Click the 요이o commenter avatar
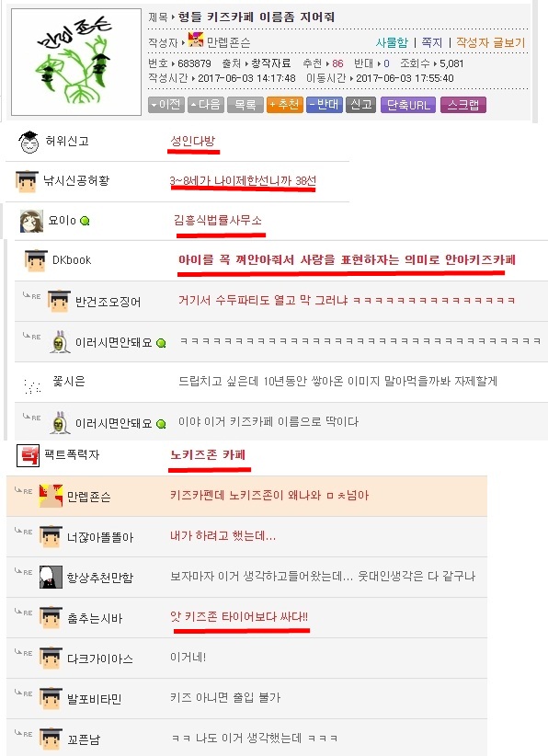The width and height of the screenshot is (548, 756). click(31, 221)
